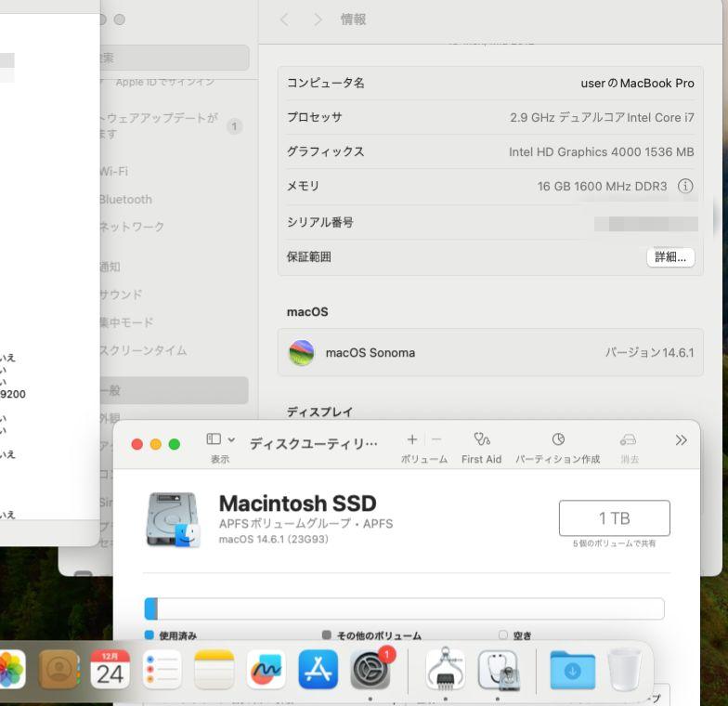The image size is (728, 706).
Task: Click the add volume plus icon
Action: 412,438
